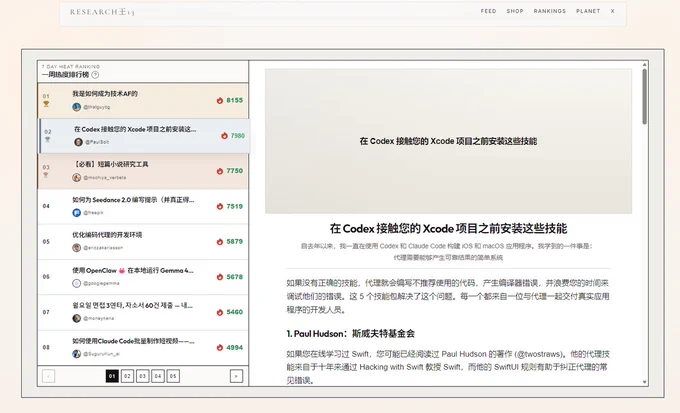Click the article panel vertical scrollbar thumb
Image resolution: width=680 pixels, height=413 pixels.
(x=644, y=97)
